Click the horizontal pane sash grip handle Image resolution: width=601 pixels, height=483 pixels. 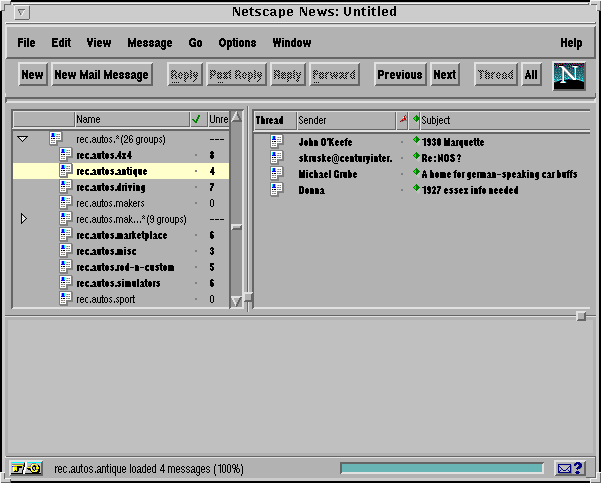[581, 316]
